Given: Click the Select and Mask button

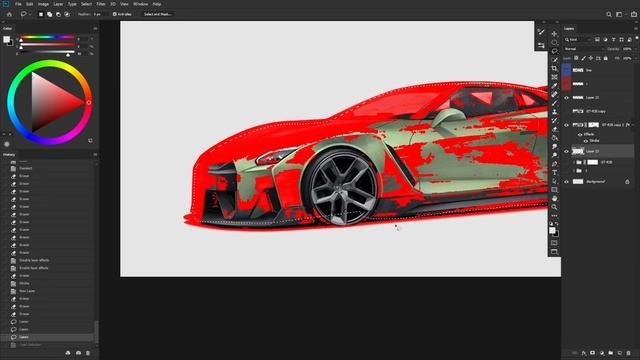Looking at the screenshot, I should click(x=158, y=14).
